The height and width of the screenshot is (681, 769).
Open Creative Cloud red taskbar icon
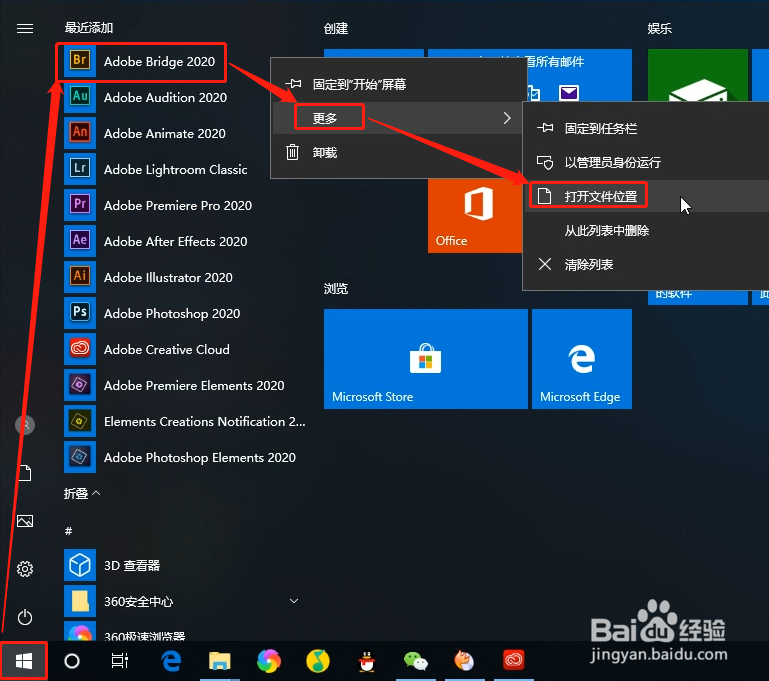pyautogui.click(x=513, y=660)
